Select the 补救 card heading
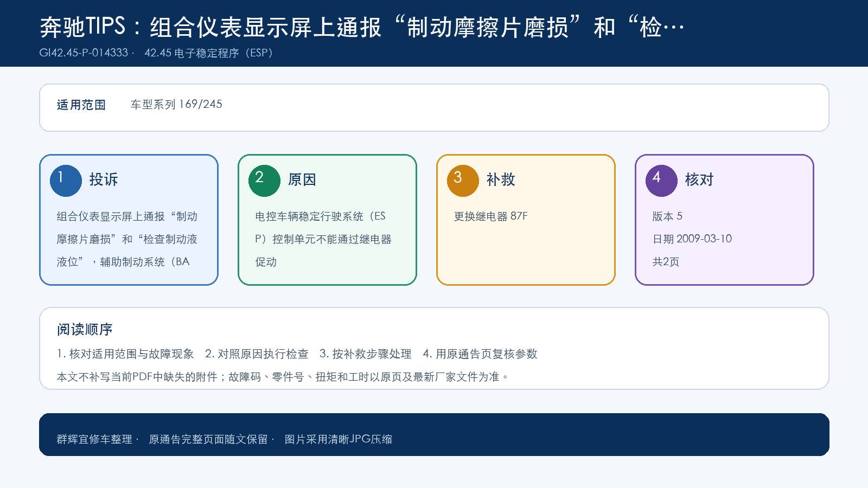868x488 pixels. (501, 179)
